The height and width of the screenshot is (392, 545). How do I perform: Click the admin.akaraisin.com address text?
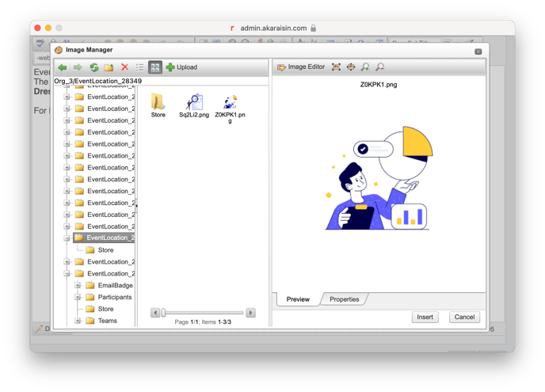click(273, 29)
